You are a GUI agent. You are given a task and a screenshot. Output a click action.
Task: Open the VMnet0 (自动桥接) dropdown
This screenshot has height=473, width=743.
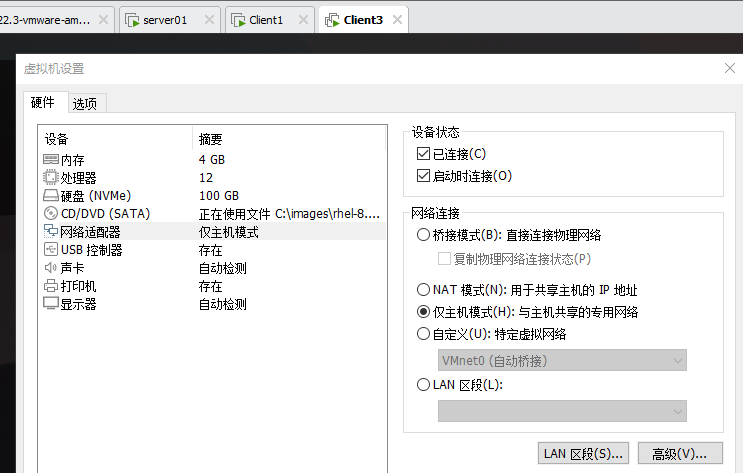562,361
